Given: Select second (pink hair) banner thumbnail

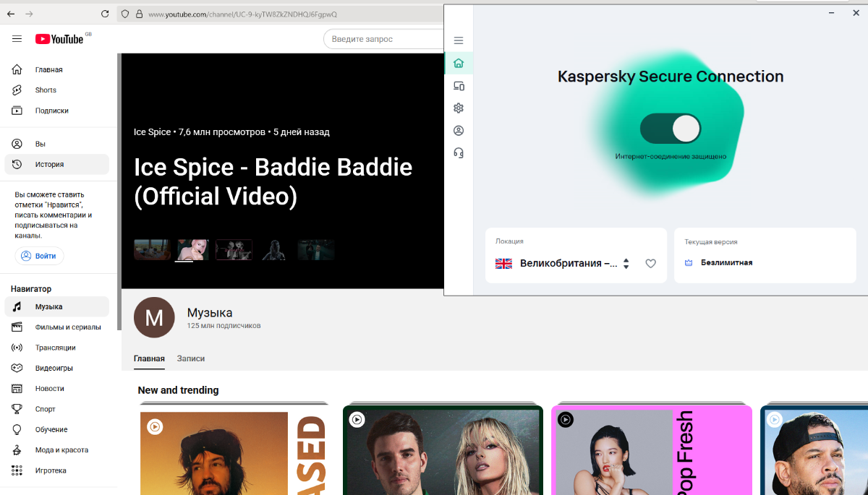Looking at the screenshot, I should click(x=193, y=249).
